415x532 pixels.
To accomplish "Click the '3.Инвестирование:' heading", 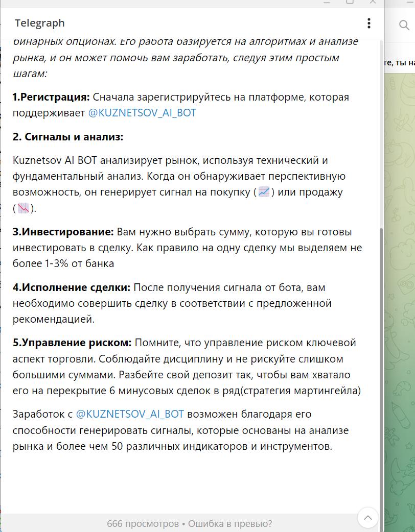I will coord(63,232).
